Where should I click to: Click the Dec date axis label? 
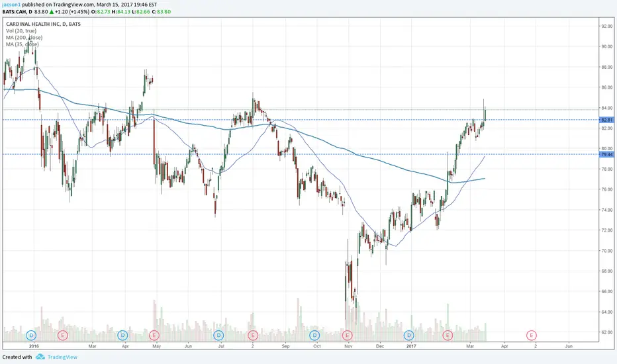tap(380, 346)
